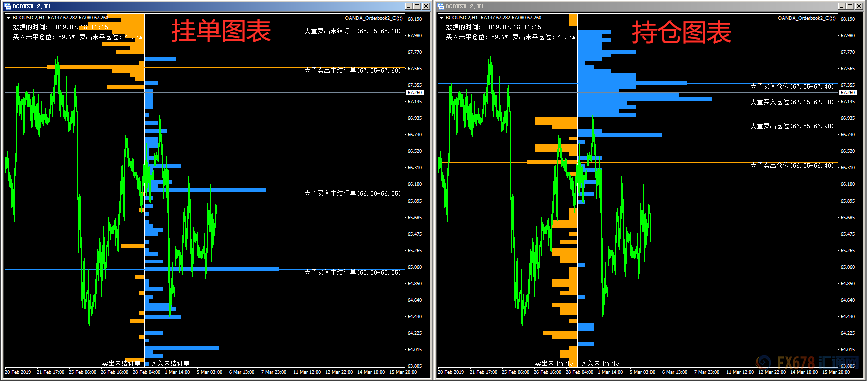Click the 买入未结订单 legend at the left chart bottom

tap(170, 363)
